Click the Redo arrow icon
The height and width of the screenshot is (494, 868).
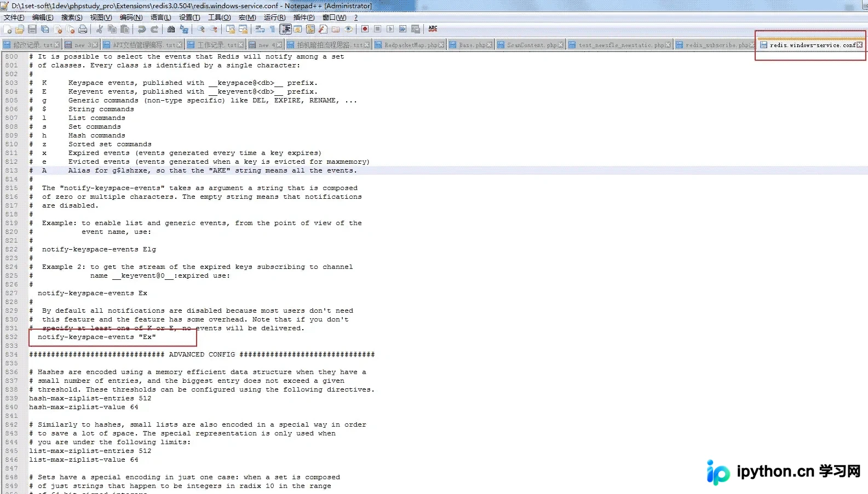point(154,29)
